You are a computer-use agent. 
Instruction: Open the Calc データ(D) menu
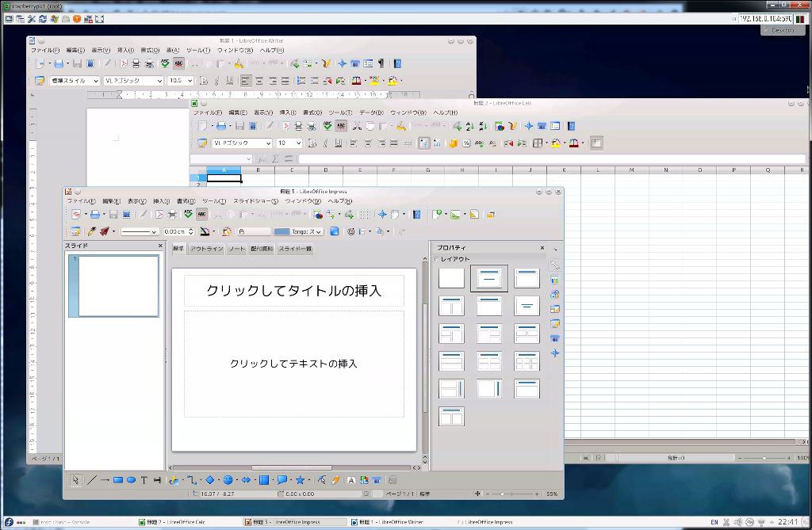coord(371,112)
